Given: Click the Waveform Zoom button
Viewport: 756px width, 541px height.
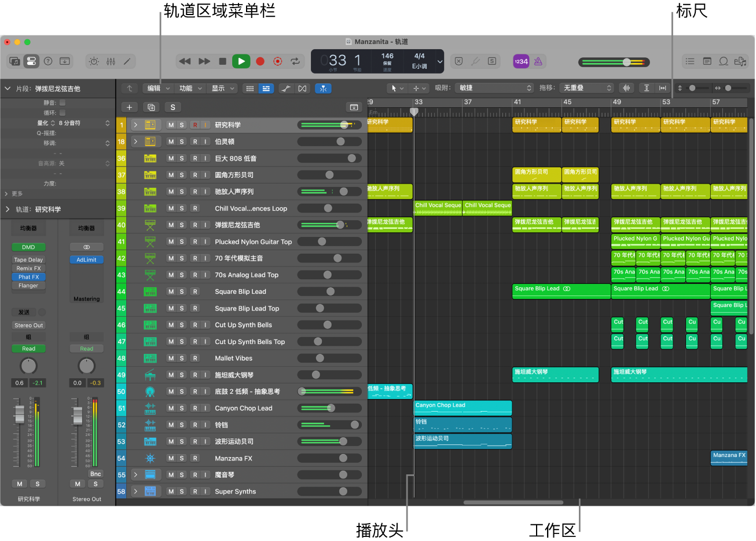Looking at the screenshot, I should coord(626,88).
